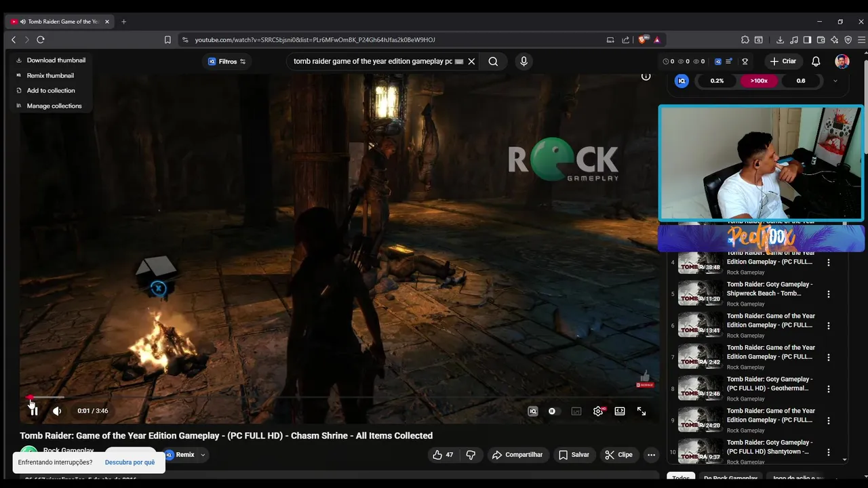Click the browser address bar URL
Viewport: 868px width, 488px height.
click(315, 40)
